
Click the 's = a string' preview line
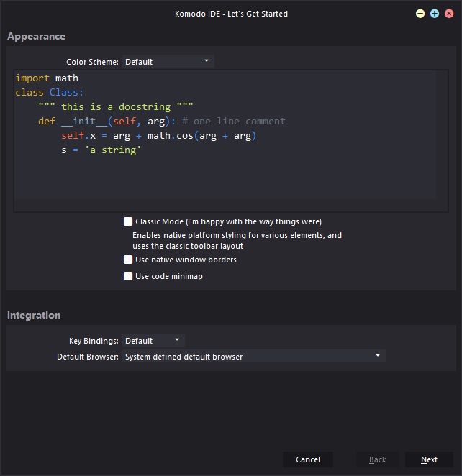click(x=101, y=150)
